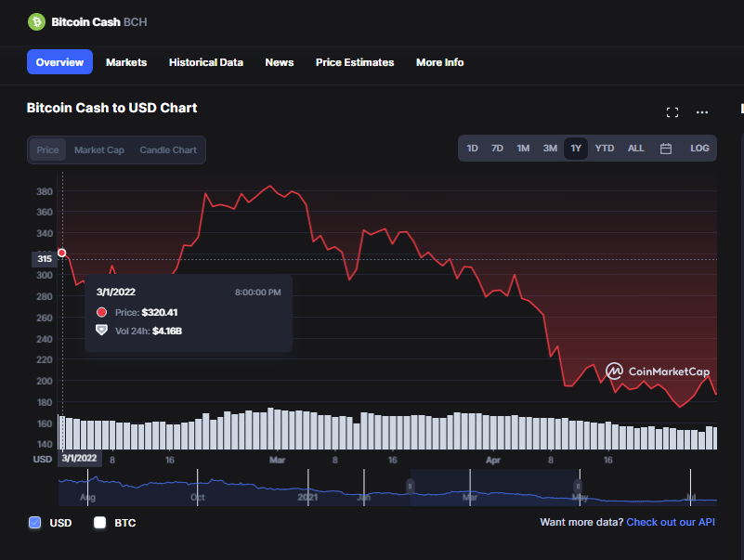Open the Historical Data tab
This screenshot has width=744, height=560.
206,62
